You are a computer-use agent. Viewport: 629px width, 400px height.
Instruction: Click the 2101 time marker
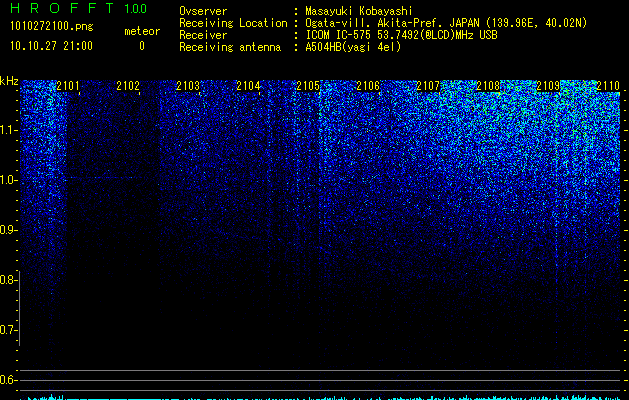68,86
